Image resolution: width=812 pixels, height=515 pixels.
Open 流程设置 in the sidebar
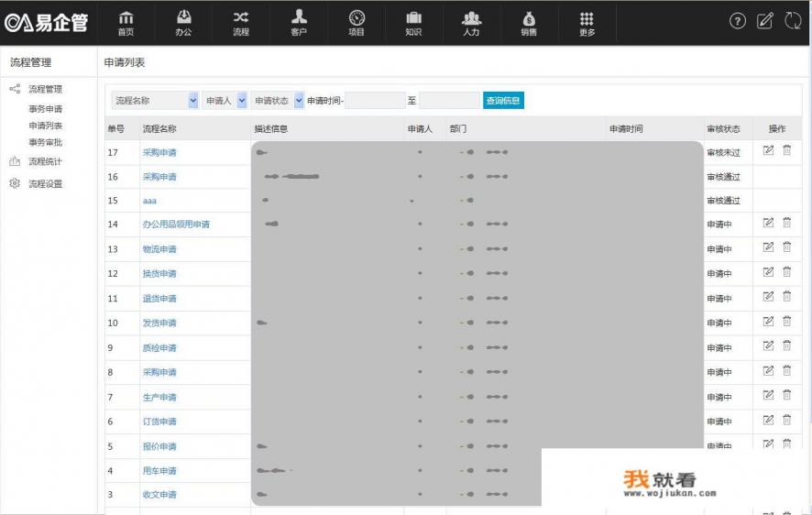(46, 184)
